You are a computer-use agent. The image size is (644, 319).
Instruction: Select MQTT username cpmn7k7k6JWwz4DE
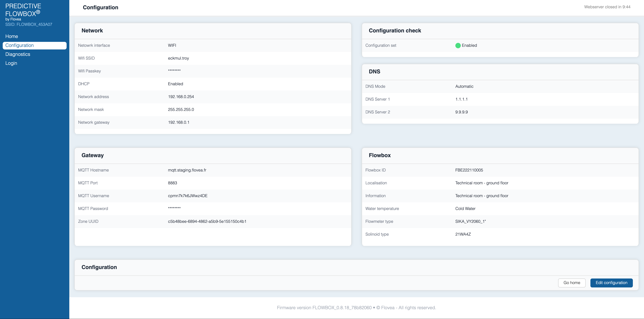pos(188,196)
